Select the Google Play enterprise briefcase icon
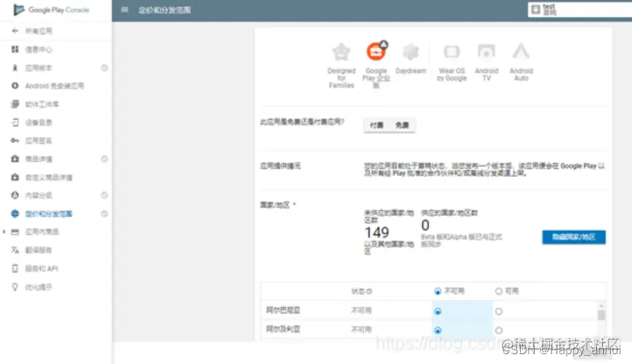The height and width of the screenshot is (364, 632). click(376, 52)
